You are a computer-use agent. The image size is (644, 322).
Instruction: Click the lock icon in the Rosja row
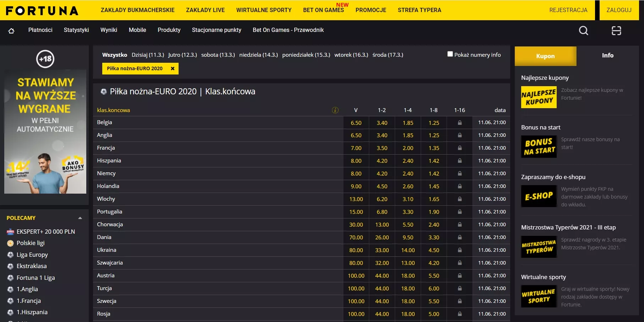tap(460, 314)
